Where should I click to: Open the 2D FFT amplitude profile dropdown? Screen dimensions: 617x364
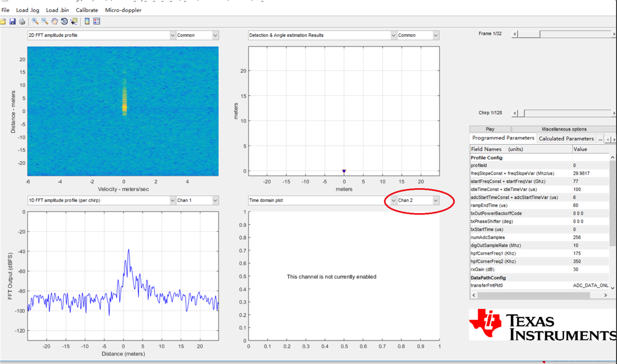(x=101, y=35)
